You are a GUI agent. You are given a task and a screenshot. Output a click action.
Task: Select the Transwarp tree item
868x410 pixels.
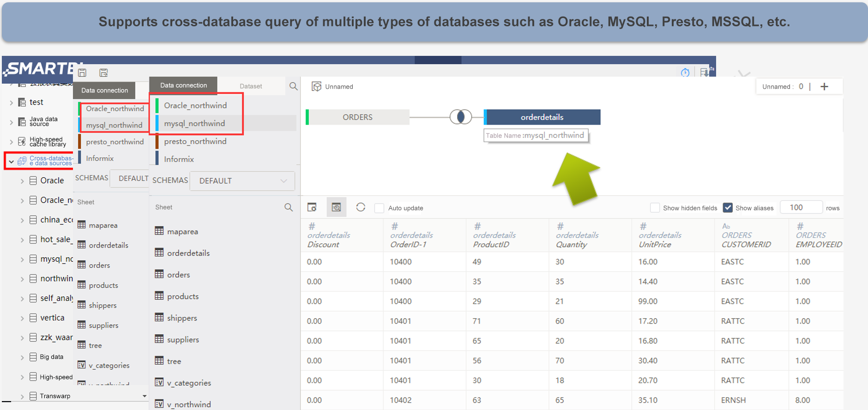[55, 396]
